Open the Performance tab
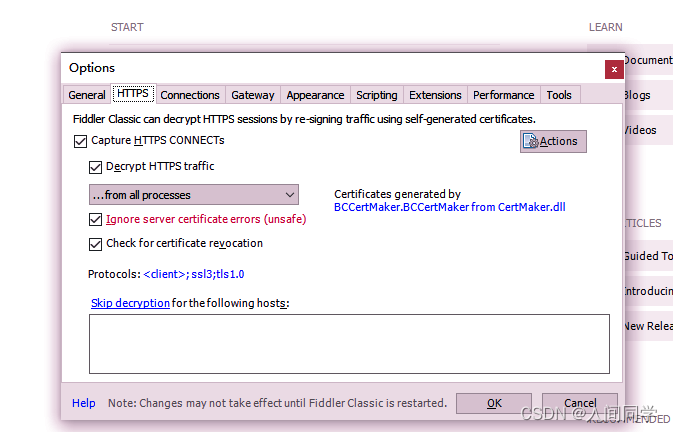673x432 pixels. pyautogui.click(x=503, y=95)
